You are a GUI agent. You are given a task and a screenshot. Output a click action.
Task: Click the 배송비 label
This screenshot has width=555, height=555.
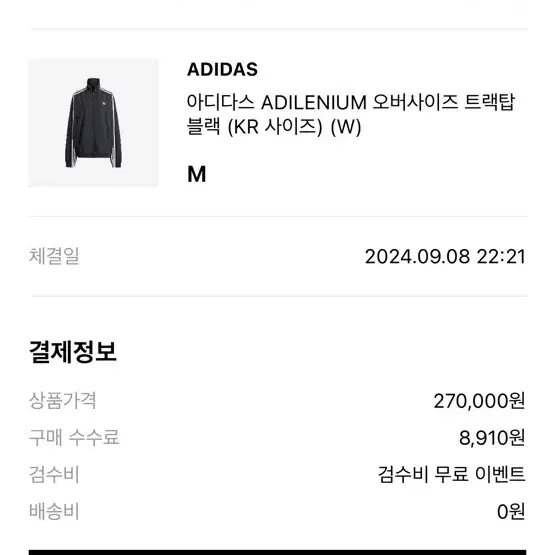coord(54,511)
